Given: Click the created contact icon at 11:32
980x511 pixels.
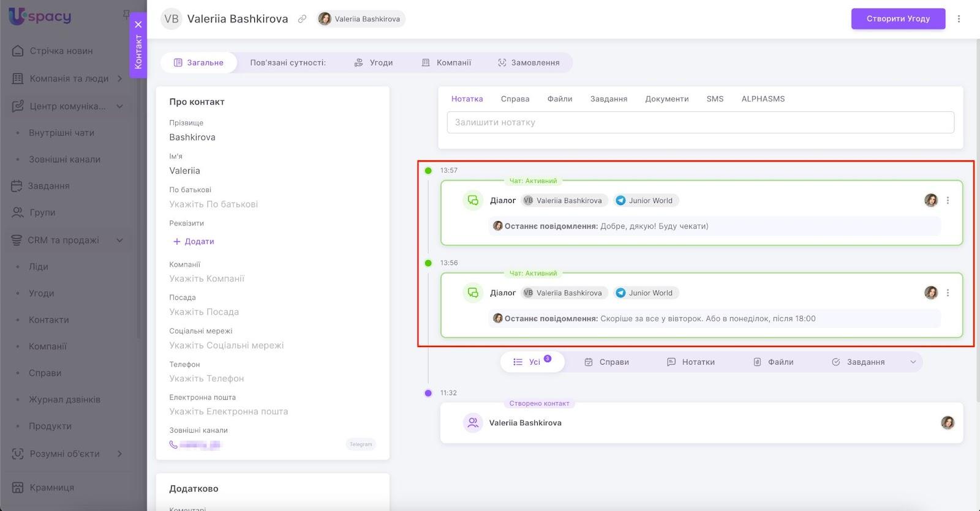Looking at the screenshot, I should 473,423.
